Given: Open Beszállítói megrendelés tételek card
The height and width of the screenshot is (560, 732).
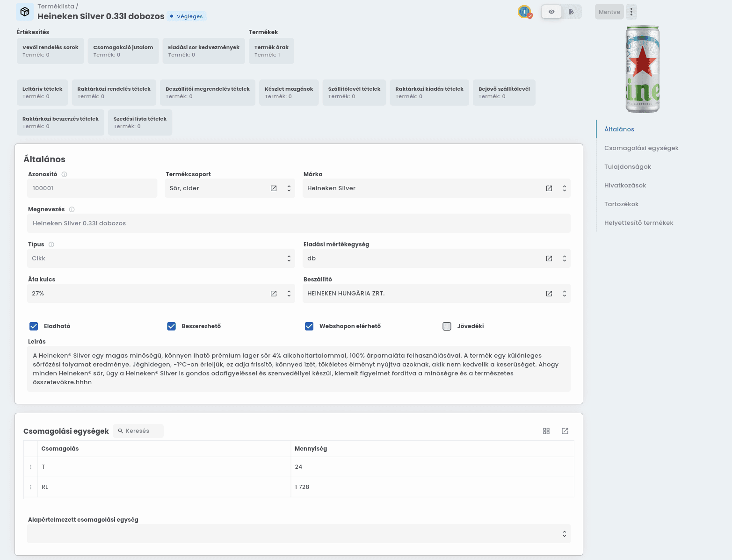Looking at the screenshot, I should [x=208, y=93].
